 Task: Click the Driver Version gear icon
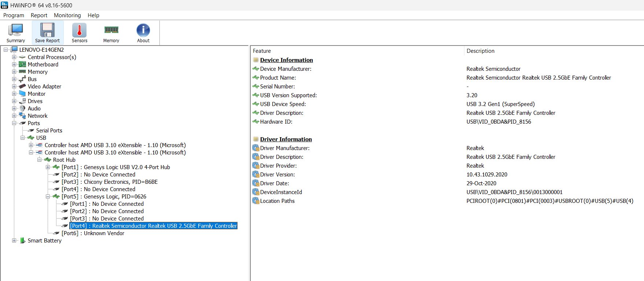tap(256, 174)
